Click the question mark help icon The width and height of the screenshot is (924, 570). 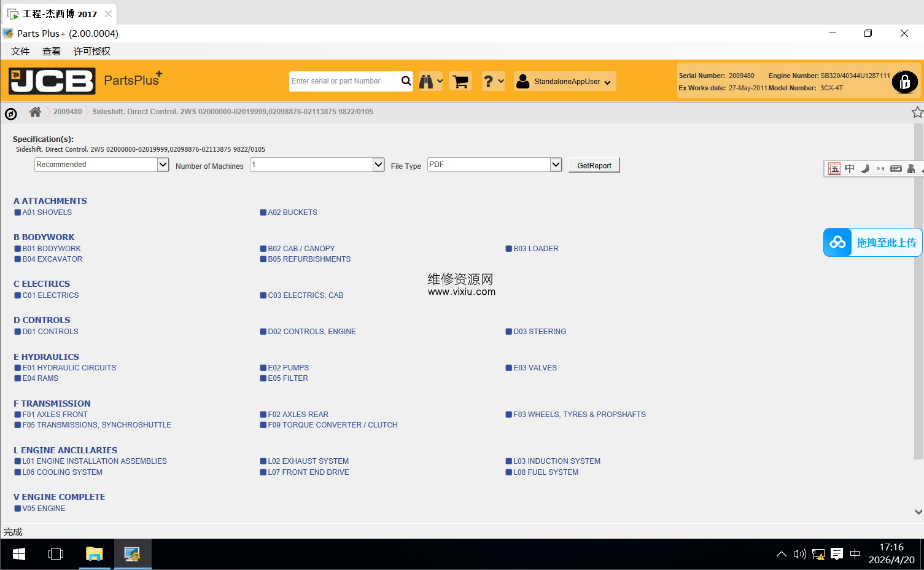[489, 81]
